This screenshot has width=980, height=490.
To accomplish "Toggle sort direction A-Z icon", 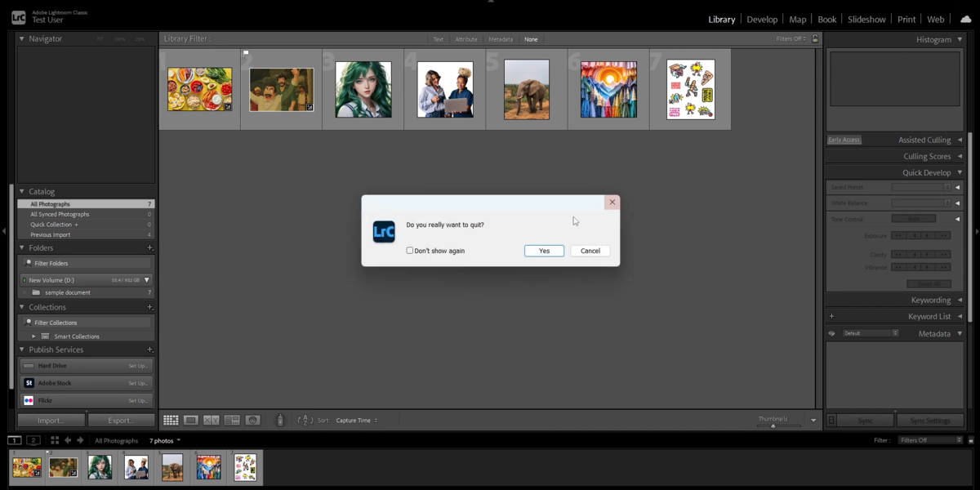I will [305, 420].
